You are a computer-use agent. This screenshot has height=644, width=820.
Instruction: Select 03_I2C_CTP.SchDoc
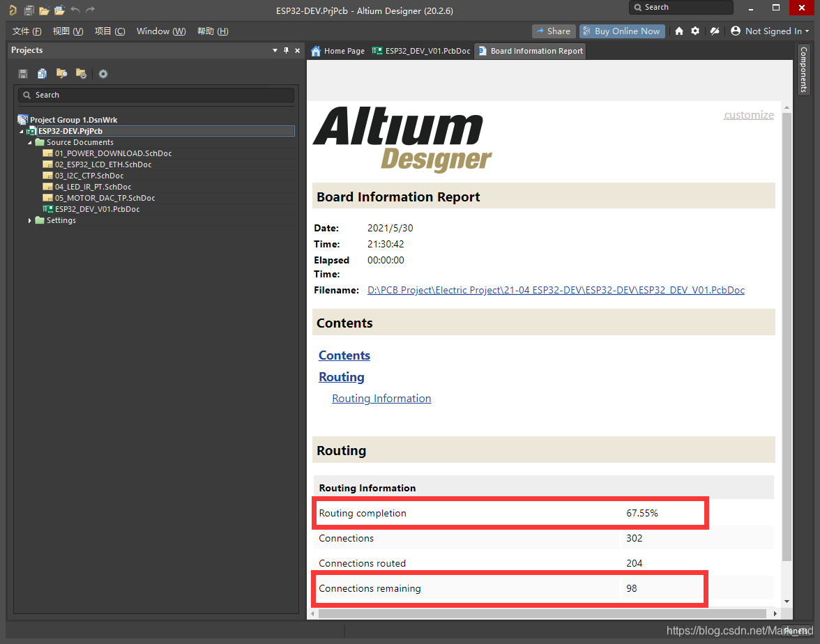[89, 176]
